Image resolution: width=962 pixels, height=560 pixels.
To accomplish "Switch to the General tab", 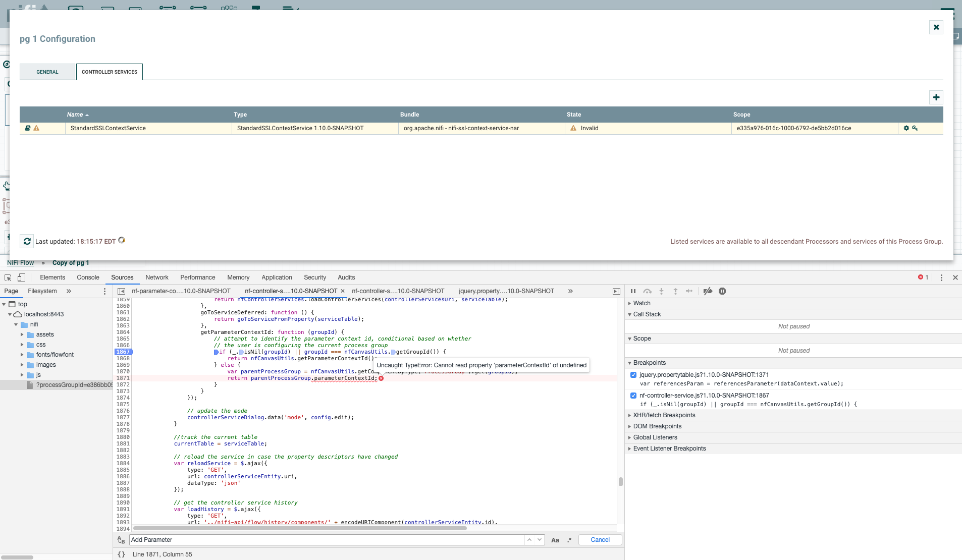I will tap(47, 72).
